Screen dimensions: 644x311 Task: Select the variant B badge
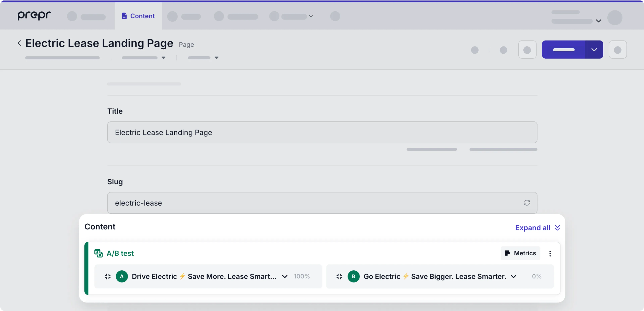[354, 276]
